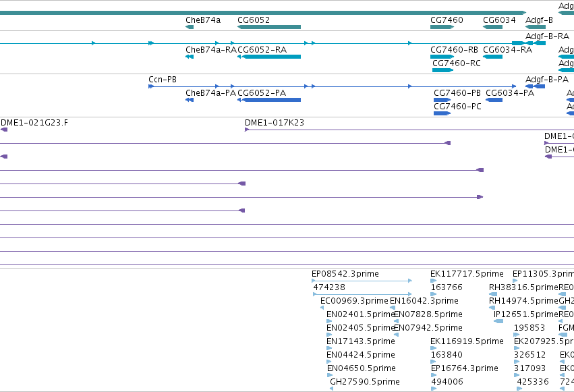The image size is (574, 392).
Task: Select protein CheB74a-PA
Action: click(190, 100)
